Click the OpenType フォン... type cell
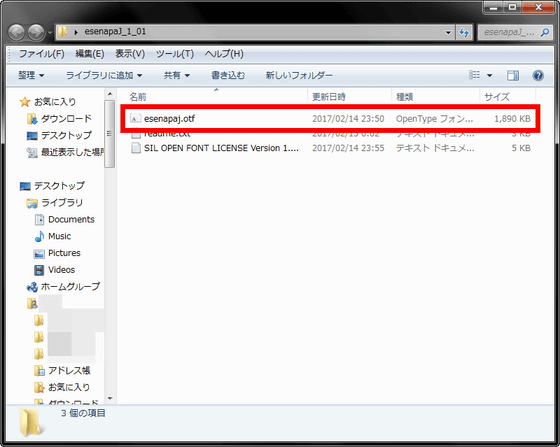 (x=434, y=119)
